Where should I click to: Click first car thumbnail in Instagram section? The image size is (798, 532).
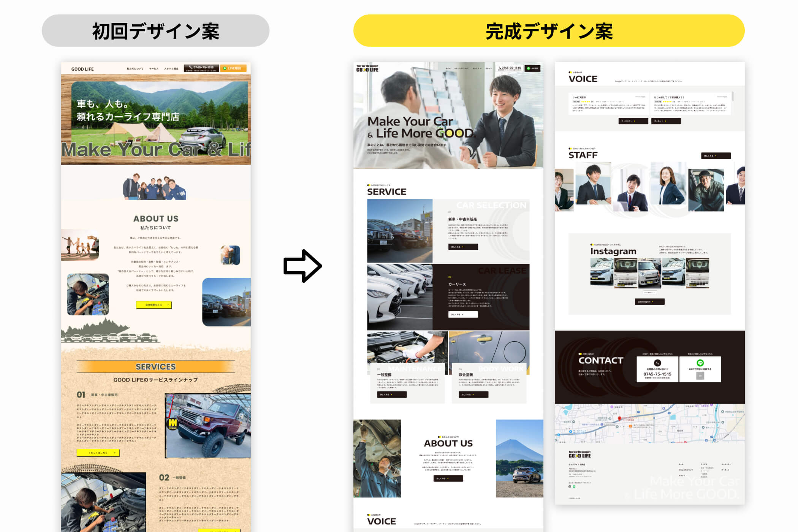602,272
